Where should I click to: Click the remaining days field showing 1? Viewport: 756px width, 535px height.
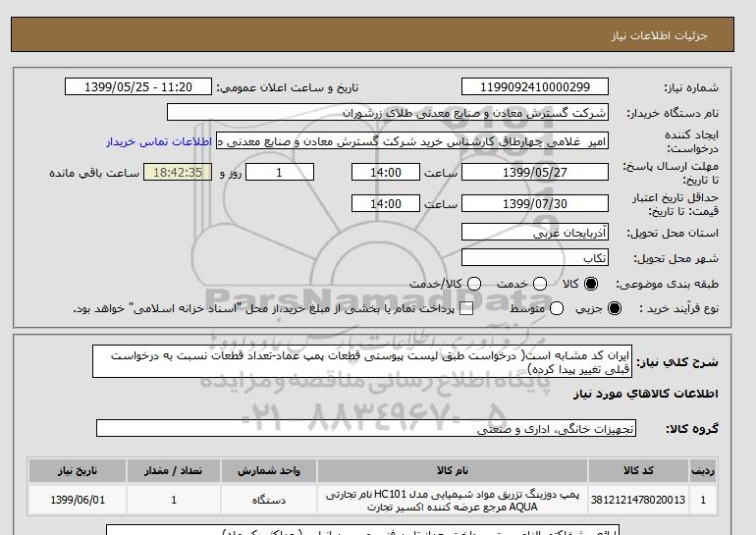280,172
